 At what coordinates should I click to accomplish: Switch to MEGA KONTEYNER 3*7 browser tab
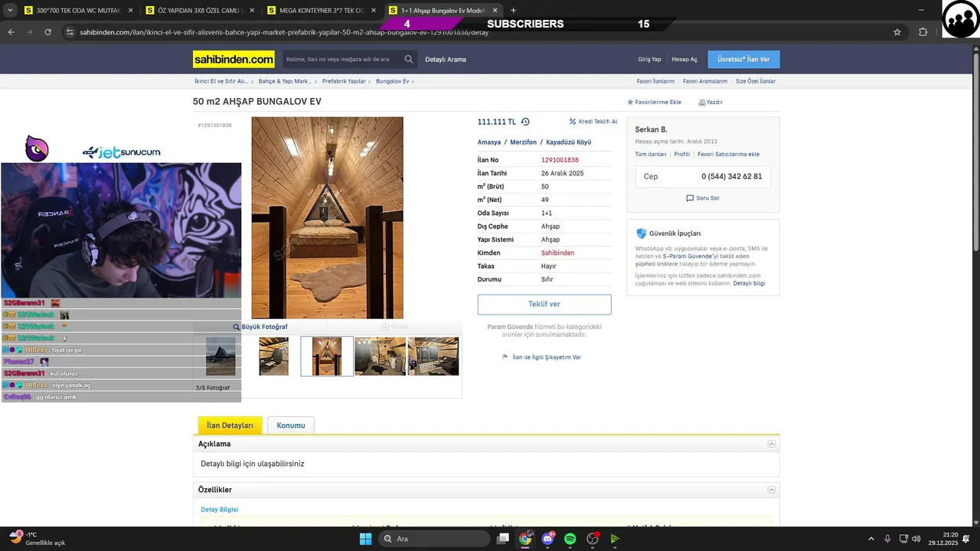(320, 11)
